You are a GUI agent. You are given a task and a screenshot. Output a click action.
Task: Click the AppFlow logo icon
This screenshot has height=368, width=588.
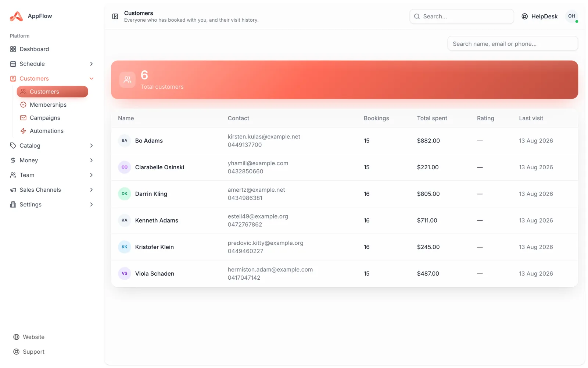point(16,16)
